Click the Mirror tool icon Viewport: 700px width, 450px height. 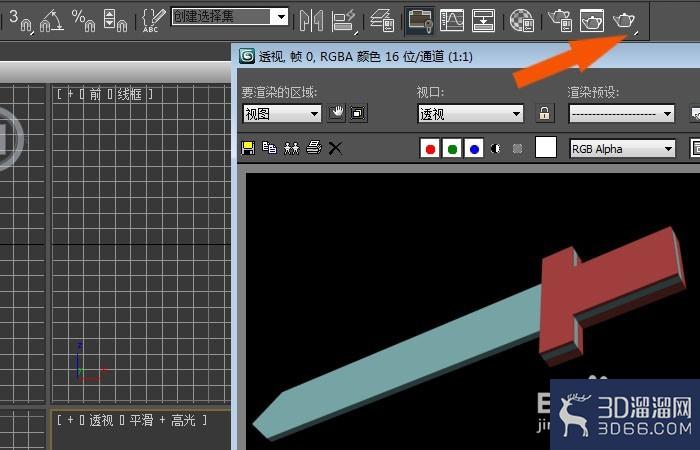[311, 21]
